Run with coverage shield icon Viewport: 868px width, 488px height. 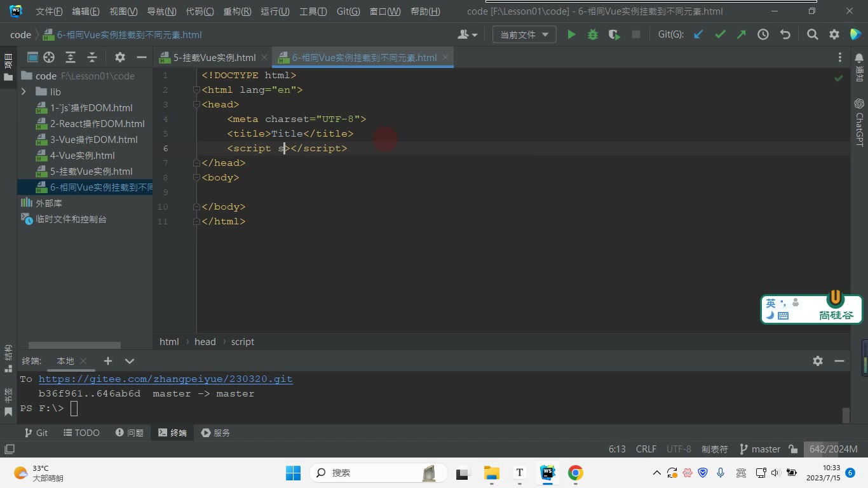pyautogui.click(x=614, y=35)
